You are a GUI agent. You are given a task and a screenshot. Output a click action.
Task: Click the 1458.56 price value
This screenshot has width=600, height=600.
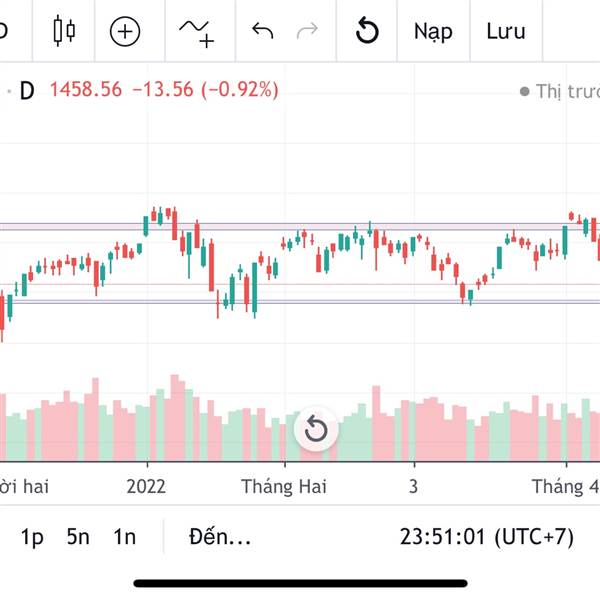point(85,90)
